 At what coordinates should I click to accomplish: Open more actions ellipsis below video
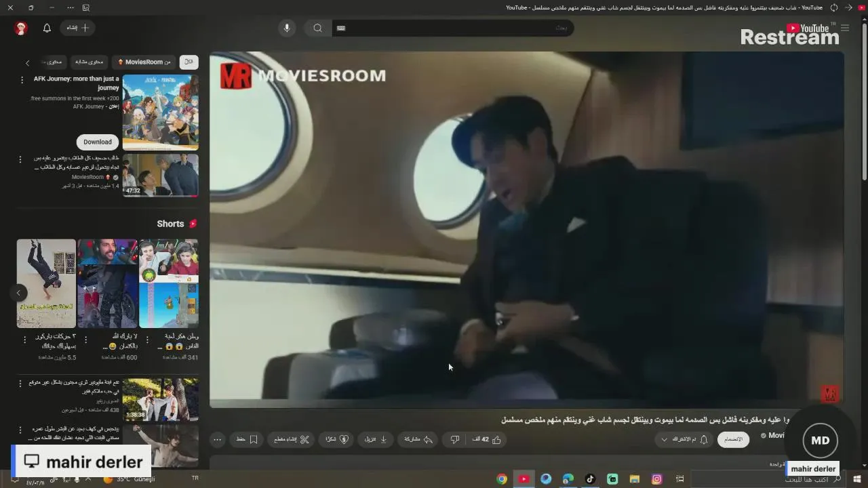tap(217, 439)
